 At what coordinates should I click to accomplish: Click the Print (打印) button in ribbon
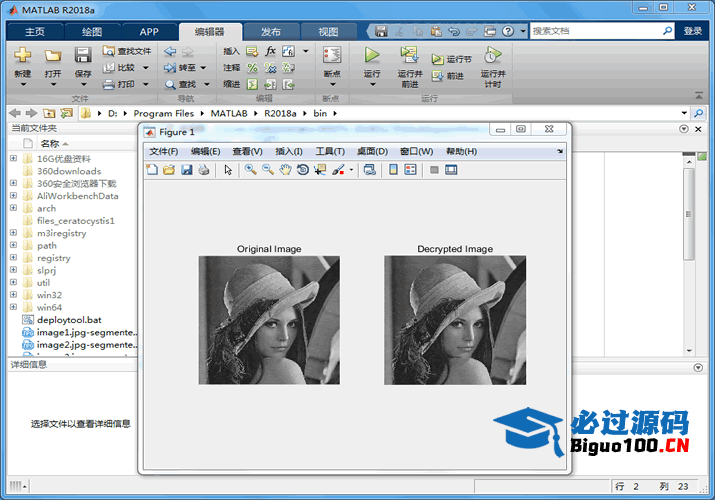click(x=119, y=84)
